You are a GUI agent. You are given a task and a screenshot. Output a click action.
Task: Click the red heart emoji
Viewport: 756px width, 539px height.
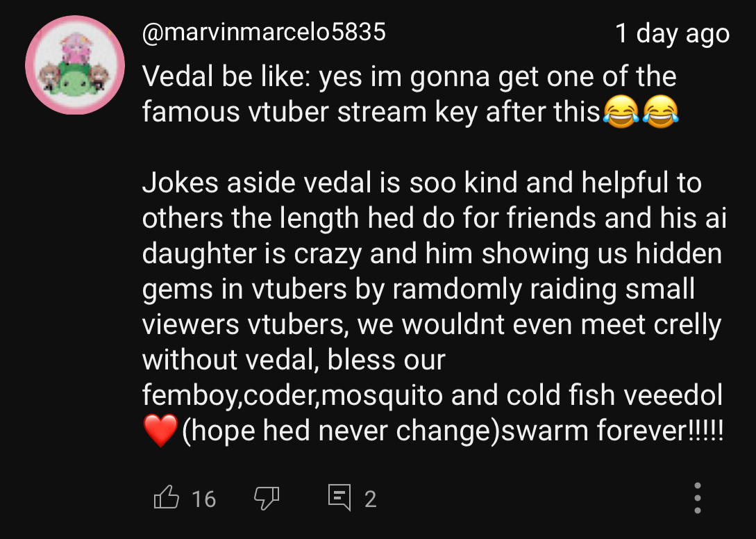click(x=160, y=431)
